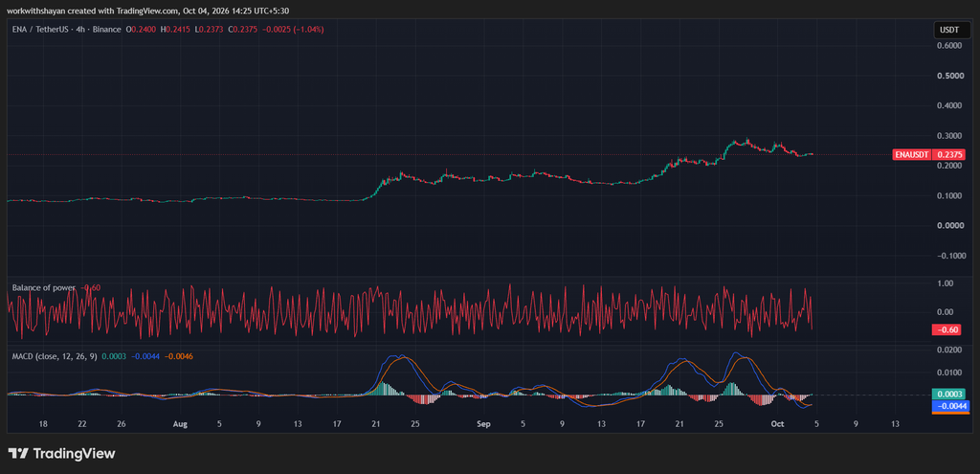The image size is (980, 474).
Task: Click the Aug label on the time axis
Action: [x=179, y=424]
